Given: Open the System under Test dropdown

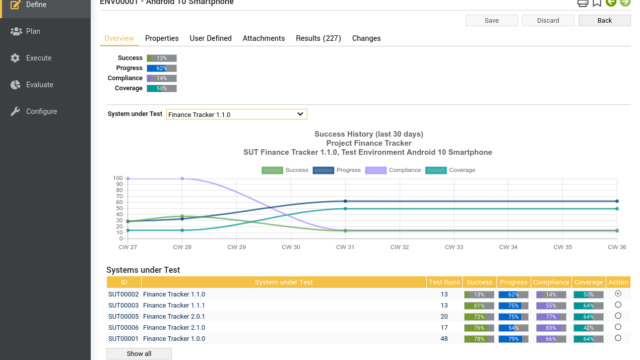Looking at the screenshot, I should point(237,114).
